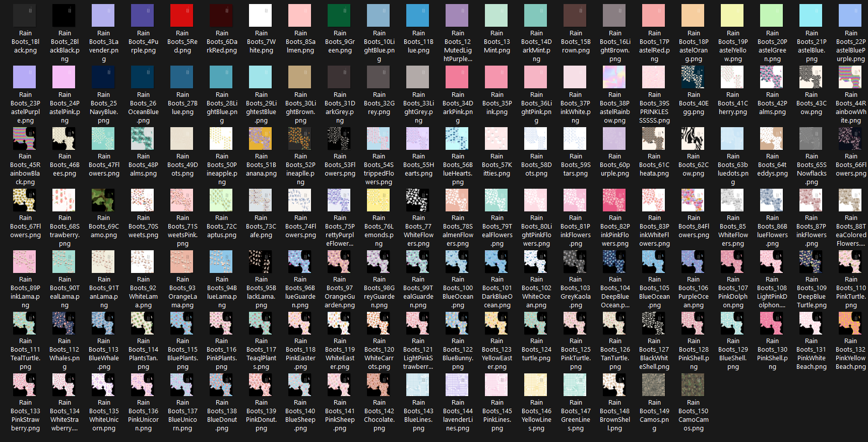The image size is (868, 442).
Task: Select the Rain Boots_62Cow.png icon
Action: (693, 139)
